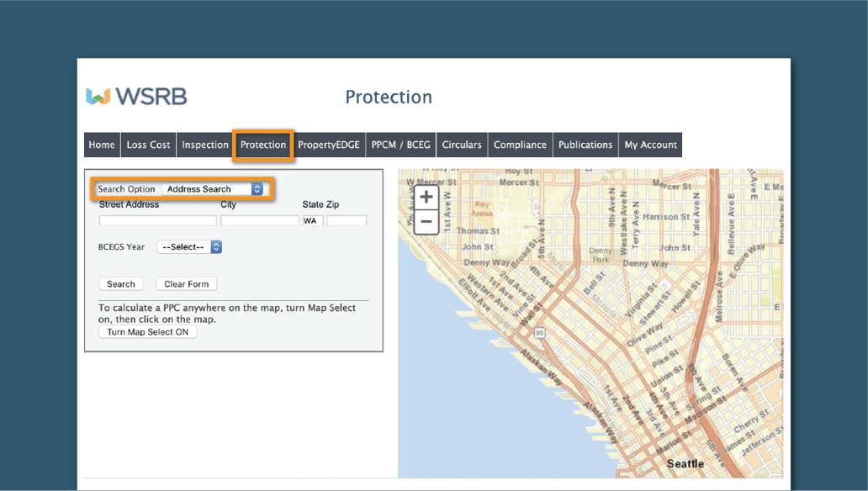This screenshot has height=491, width=868.
Task: Click the Street Address input field
Action: (156, 220)
